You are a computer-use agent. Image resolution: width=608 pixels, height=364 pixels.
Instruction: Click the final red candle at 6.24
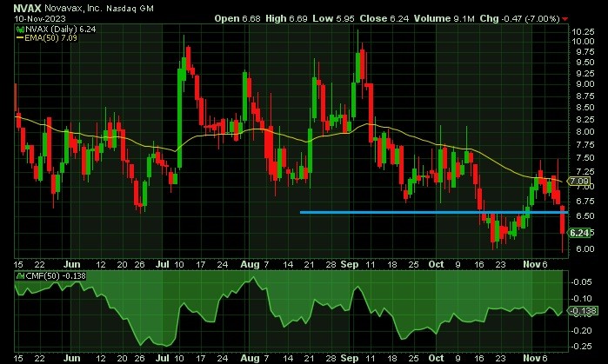click(563, 221)
